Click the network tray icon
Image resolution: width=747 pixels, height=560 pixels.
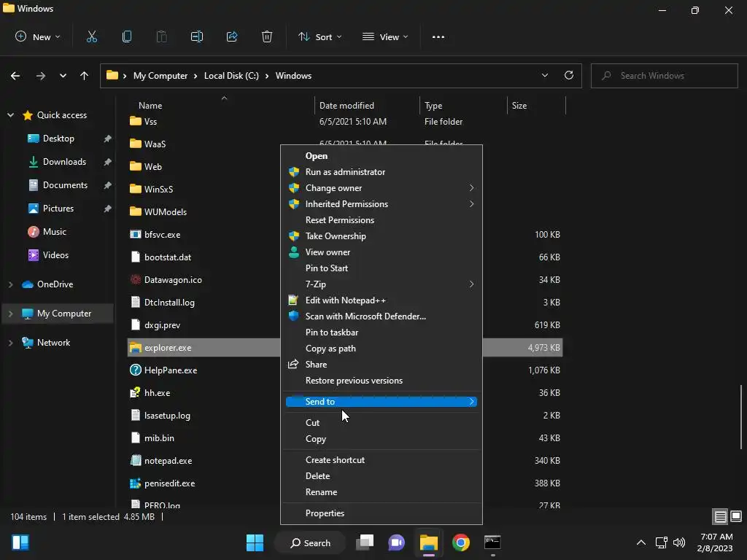click(661, 542)
